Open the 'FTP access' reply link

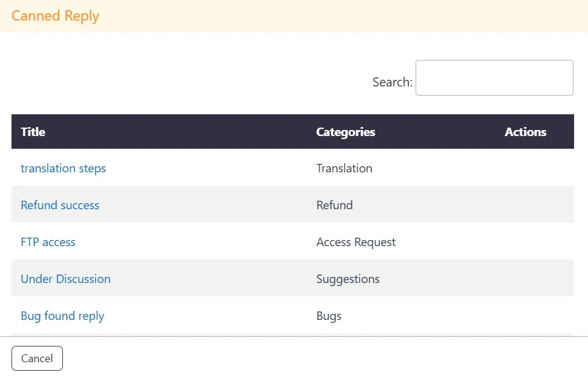(x=48, y=242)
